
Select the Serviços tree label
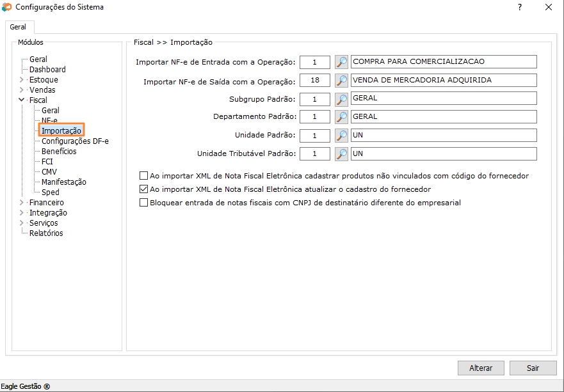(x=44, y=223)
